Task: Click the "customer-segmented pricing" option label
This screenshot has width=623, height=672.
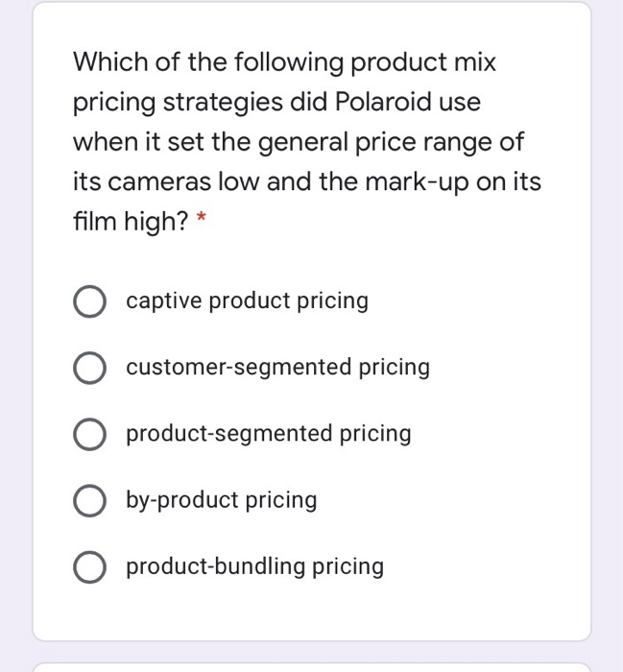Action: 277,368
